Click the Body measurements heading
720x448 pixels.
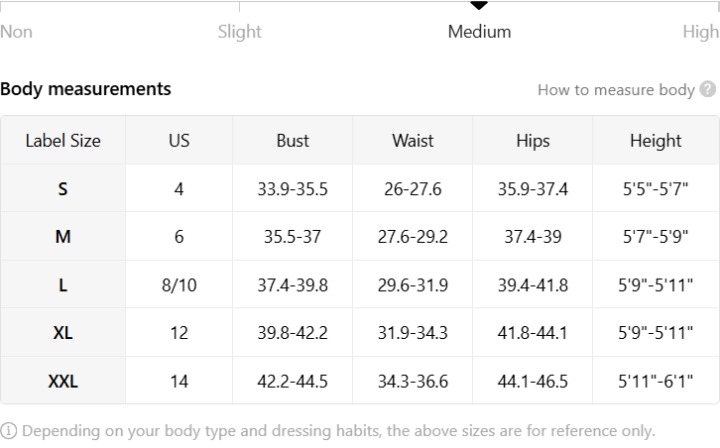pos(85,89)
